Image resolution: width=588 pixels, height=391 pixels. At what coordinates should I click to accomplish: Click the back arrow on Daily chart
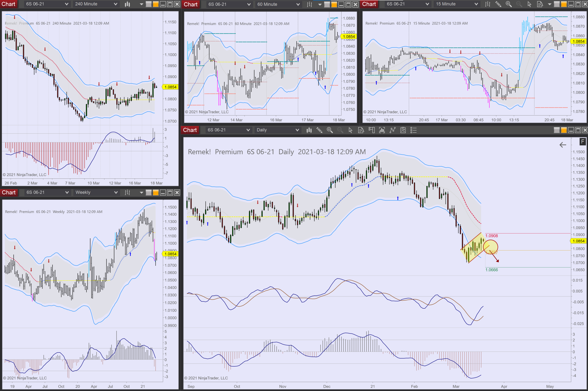point(563,145)
